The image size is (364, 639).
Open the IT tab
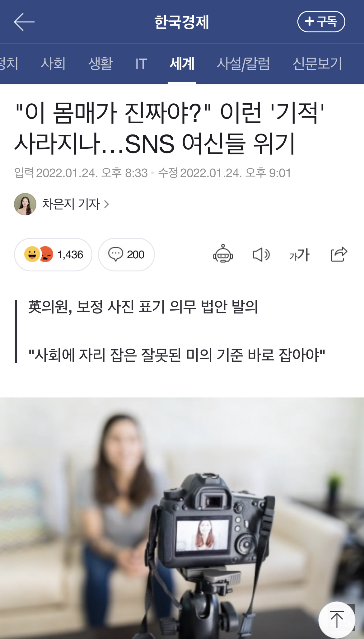point(141,64)
